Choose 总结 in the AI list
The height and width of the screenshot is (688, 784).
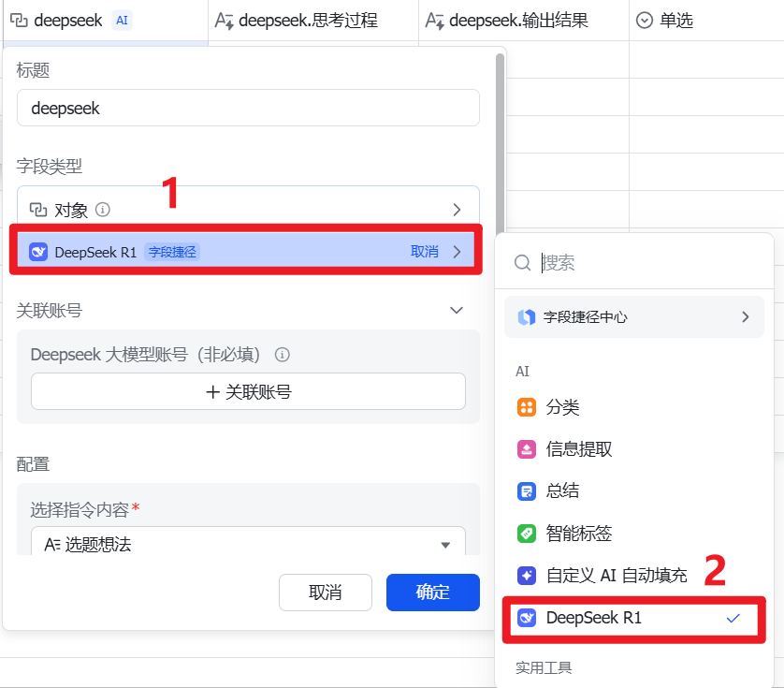click(x=634, y=490)
